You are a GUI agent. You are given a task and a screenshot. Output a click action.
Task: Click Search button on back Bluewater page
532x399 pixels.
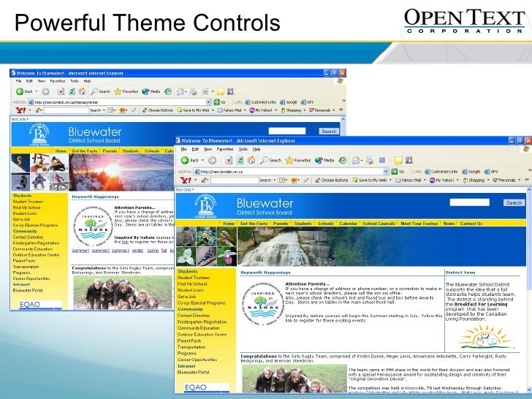click(329, 131)
